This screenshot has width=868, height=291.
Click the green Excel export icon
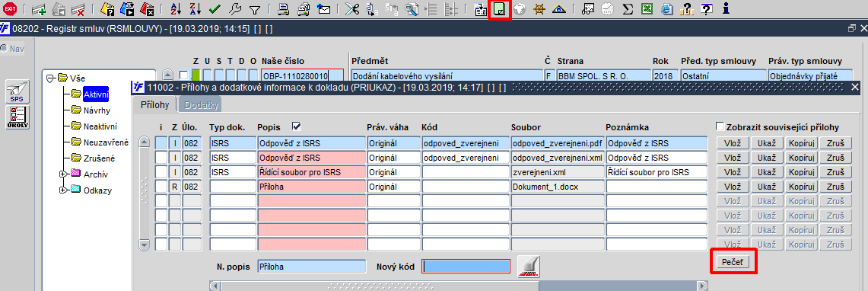[x=647, y=9]
